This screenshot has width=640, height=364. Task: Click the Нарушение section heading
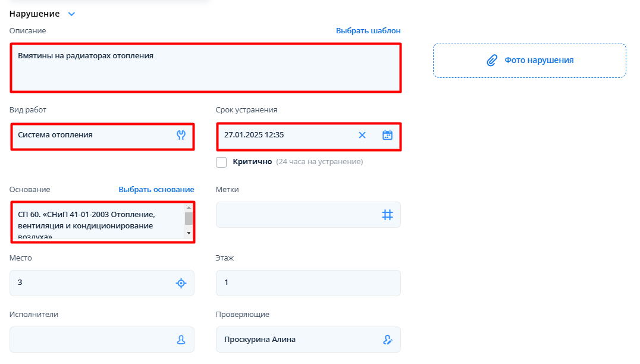pyautogui.click(x=34, y=14)
